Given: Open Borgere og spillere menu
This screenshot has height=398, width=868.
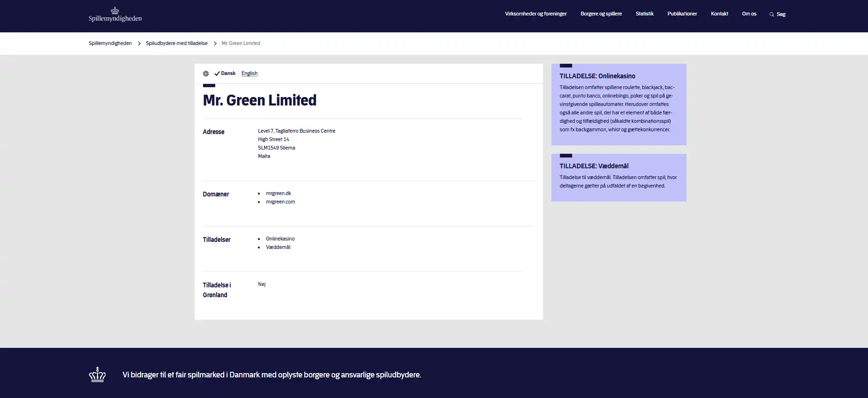Looking at the screenshot, I should point(601,14).
